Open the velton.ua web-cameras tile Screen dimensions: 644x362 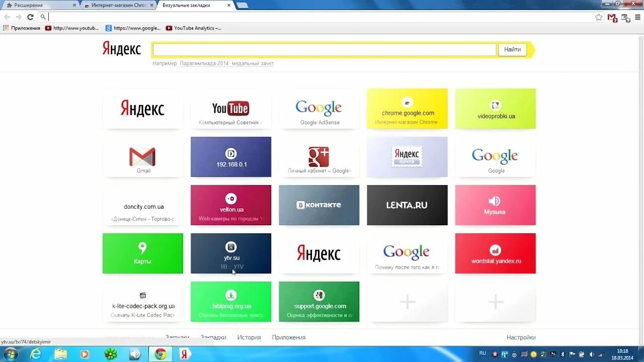pyautogui.click(x=231, y=205)
